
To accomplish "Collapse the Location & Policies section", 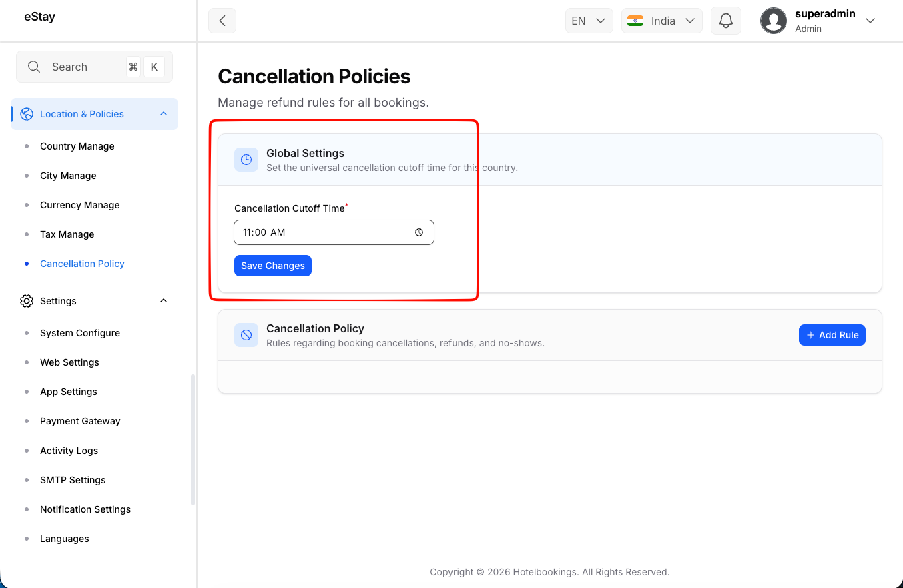I will pyautogui.click(x=164, y=114).
